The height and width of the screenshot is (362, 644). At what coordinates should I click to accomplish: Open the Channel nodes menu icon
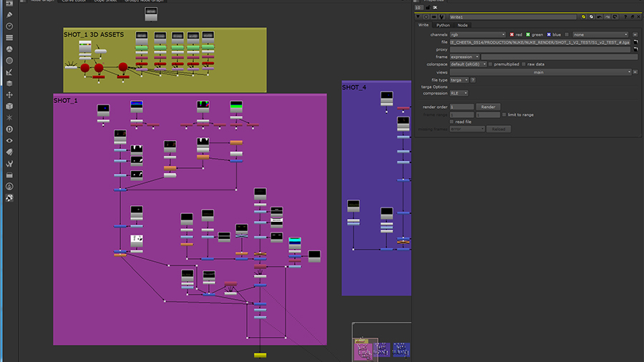point(10,37)
